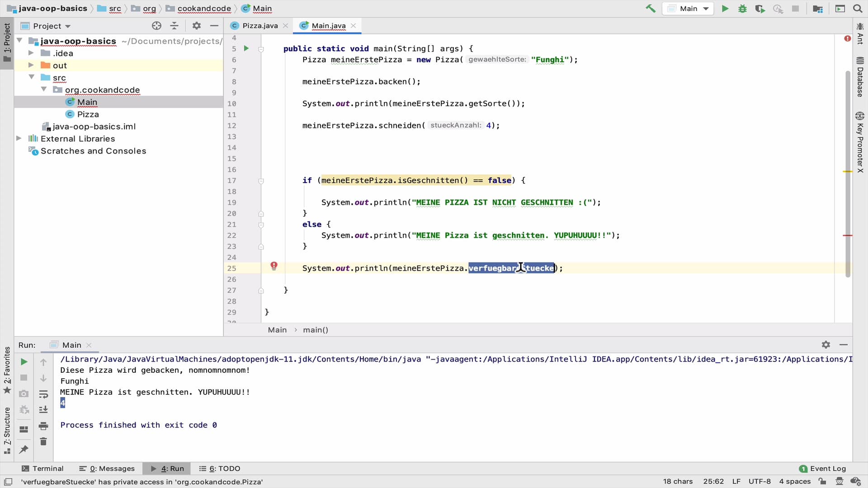Toggle soft-wrap in the Run console

(x=43, y=394)
